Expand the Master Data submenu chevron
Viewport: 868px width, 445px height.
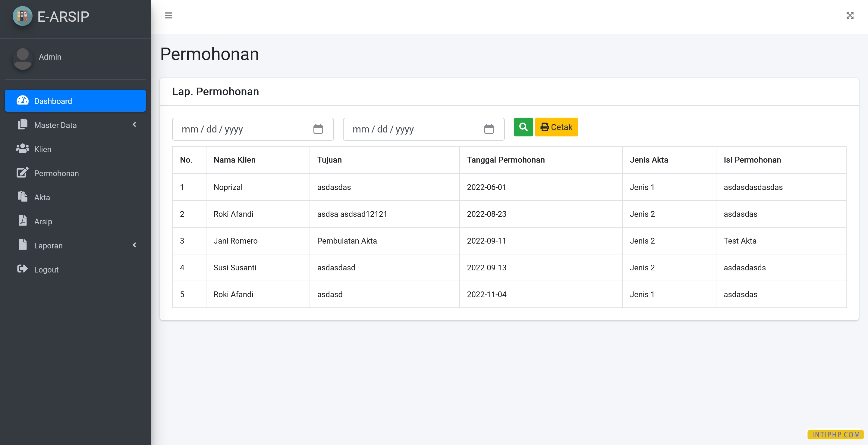(x=134, y=125)
